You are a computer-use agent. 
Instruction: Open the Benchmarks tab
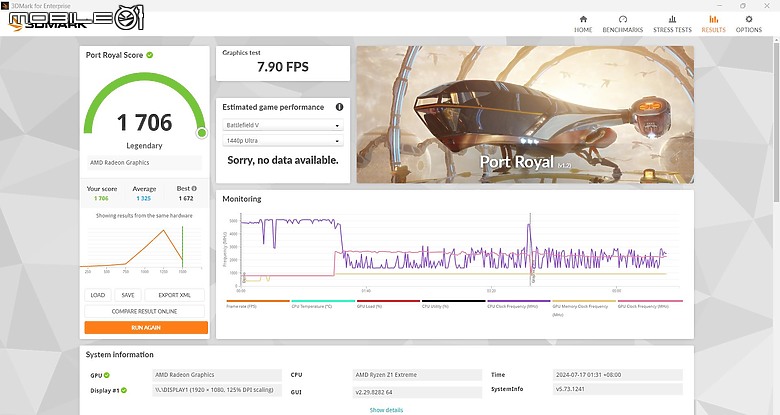[x=622, y=24]
